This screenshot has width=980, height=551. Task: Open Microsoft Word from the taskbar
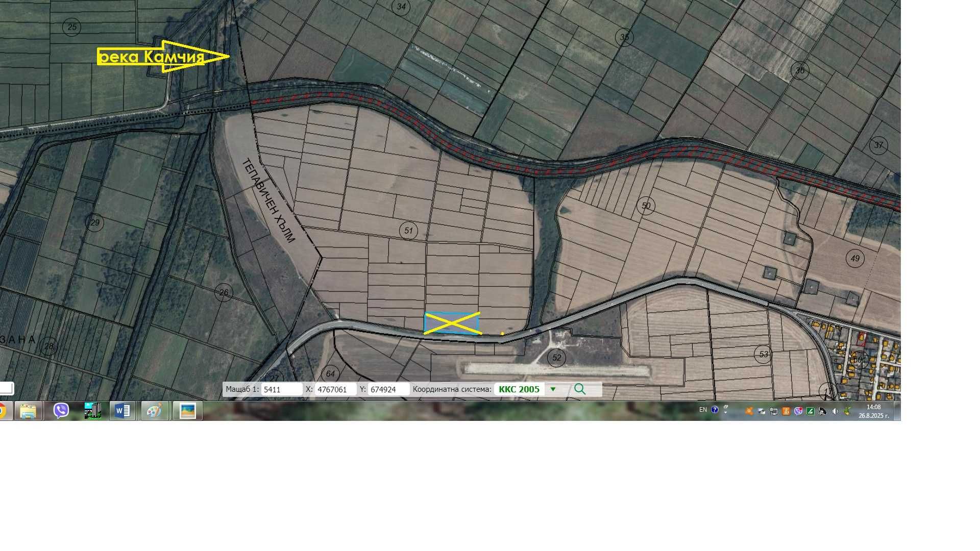pos(122,411)
